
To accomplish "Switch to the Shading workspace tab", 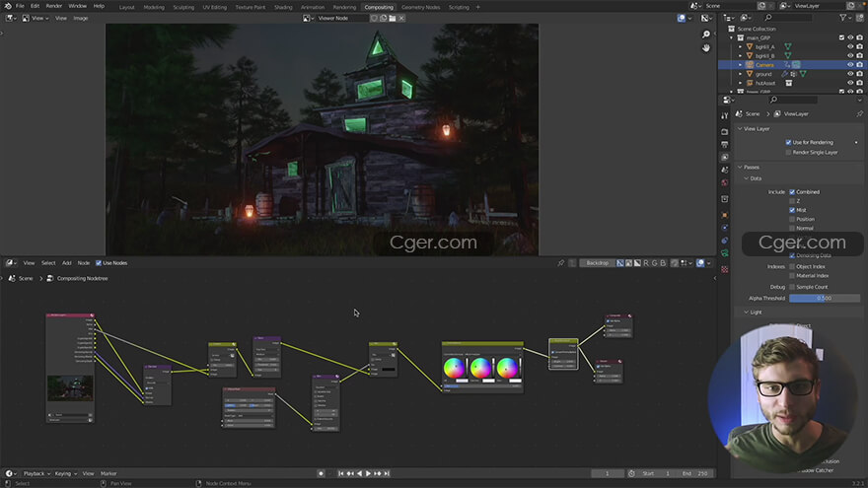I will (x=283, y=7).
